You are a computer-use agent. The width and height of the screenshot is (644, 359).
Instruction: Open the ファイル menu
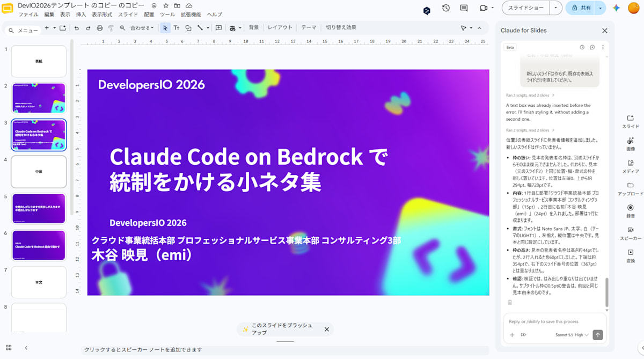pos(28,14)
